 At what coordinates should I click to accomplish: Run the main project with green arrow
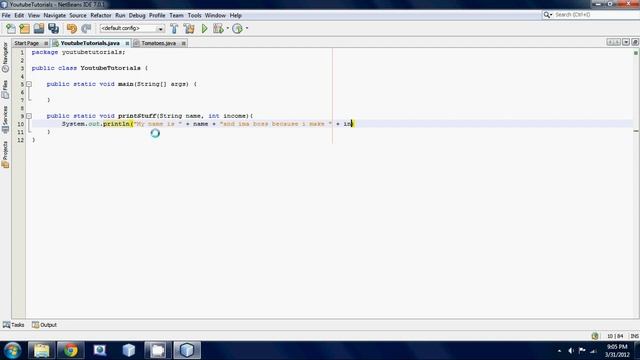pos(204,29)
